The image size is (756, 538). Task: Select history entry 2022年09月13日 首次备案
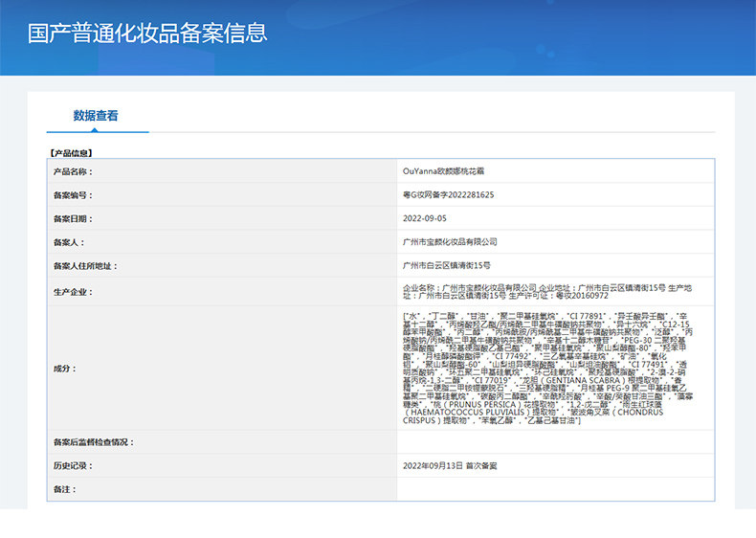point(450,466)
